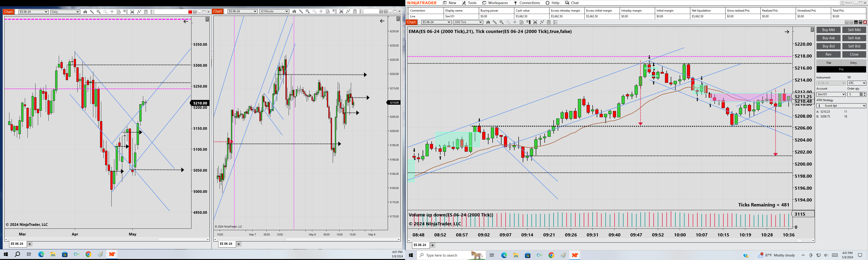Open the instrument selector in 30 Minute chart

[x=243, y=12]
